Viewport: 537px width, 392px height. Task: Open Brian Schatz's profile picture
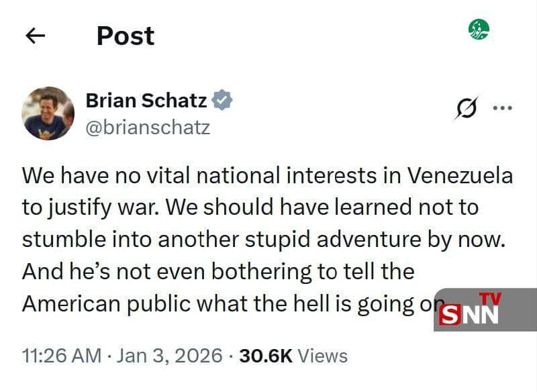(x=48, y=113)
